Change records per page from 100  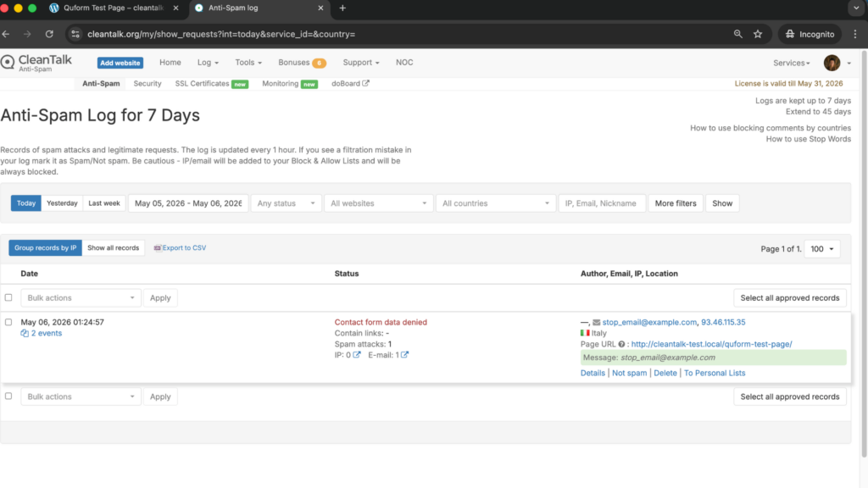822,249
